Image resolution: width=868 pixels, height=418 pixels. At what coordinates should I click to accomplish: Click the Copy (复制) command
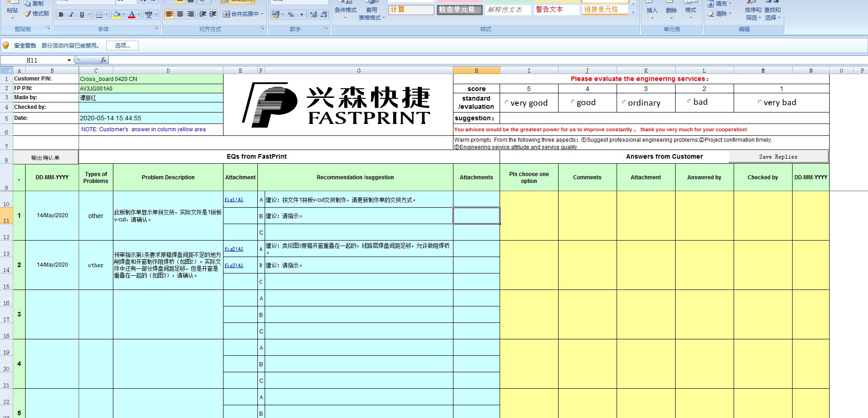34,4
